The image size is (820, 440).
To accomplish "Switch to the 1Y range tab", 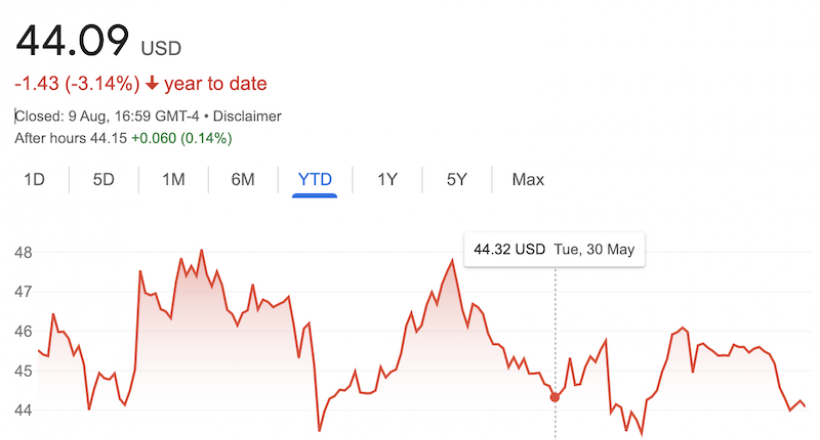I will [387, 179].
